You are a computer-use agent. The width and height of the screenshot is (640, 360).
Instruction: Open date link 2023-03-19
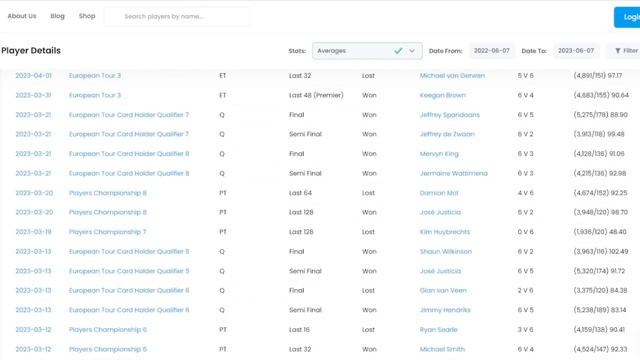[33, 232]
